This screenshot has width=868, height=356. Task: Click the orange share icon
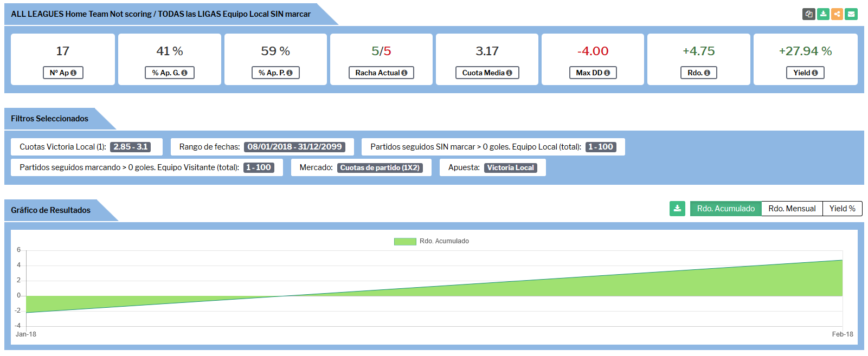click(x=837, y=14)
